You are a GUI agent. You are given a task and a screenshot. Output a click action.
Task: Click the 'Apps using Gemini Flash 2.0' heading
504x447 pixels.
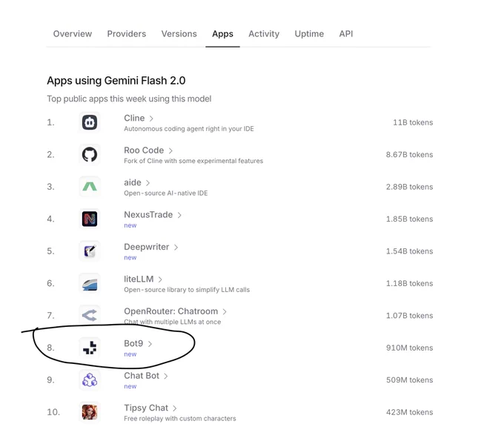pos(116,80)
